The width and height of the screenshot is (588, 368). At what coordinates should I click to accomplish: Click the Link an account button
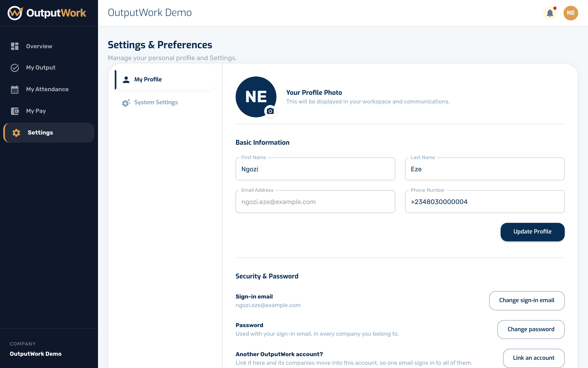pyautogui.click(x=533, y=358)
